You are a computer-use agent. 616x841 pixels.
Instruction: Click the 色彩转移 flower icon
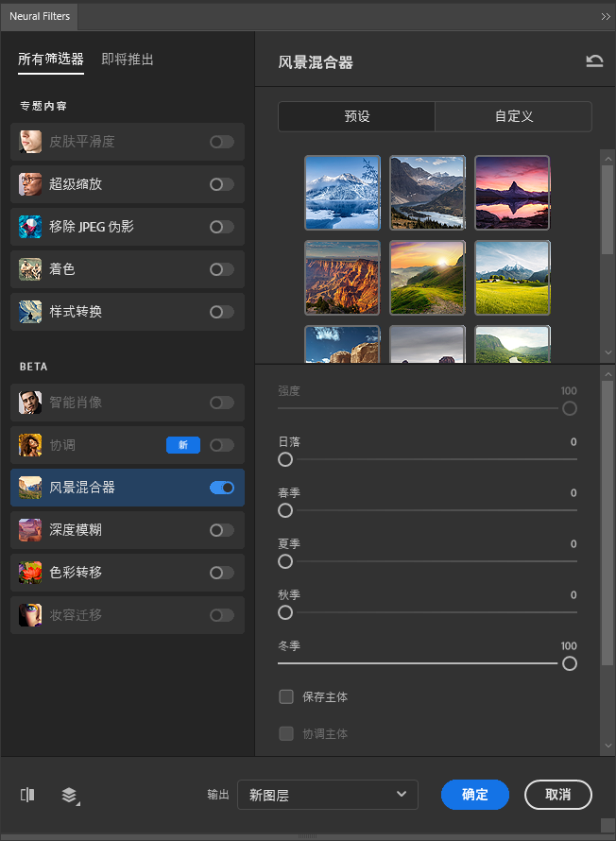[x=30, y=573]
